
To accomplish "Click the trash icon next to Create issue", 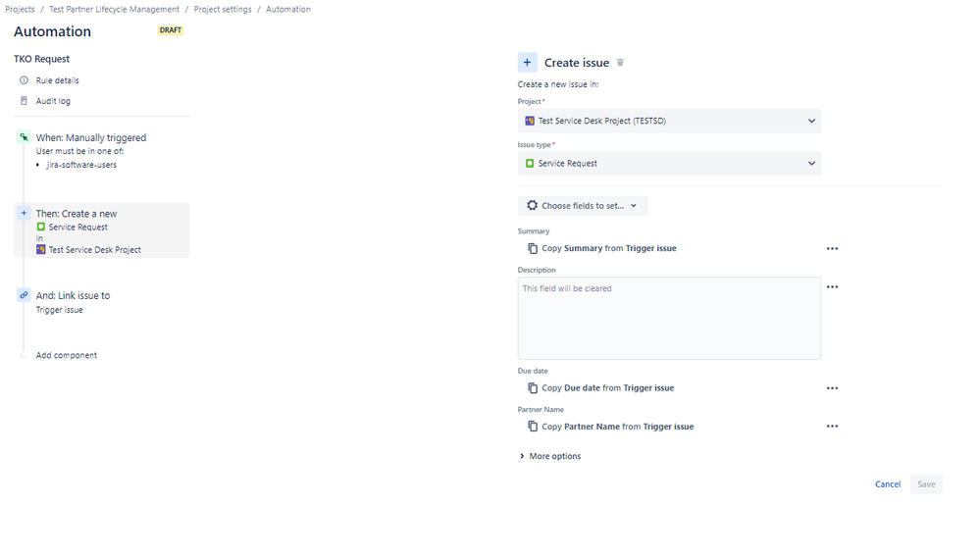I will pyautogui.click(x=620, y=63).
